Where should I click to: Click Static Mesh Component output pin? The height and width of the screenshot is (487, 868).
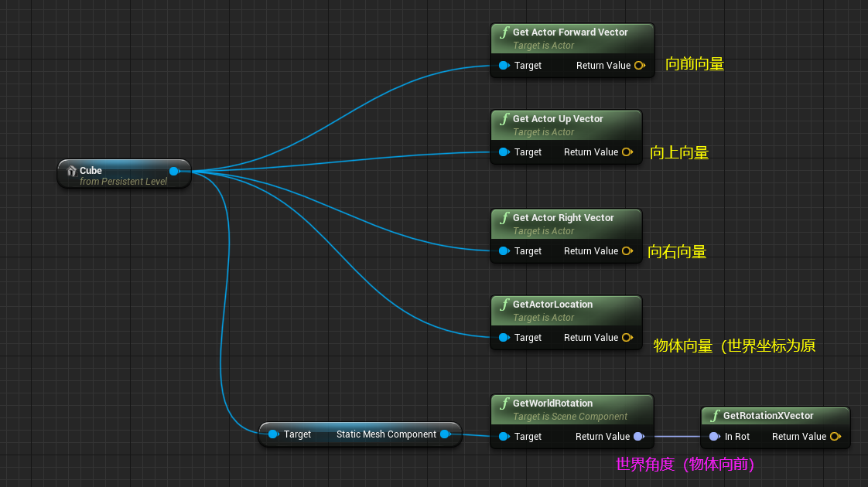click(x=446, y=434)
